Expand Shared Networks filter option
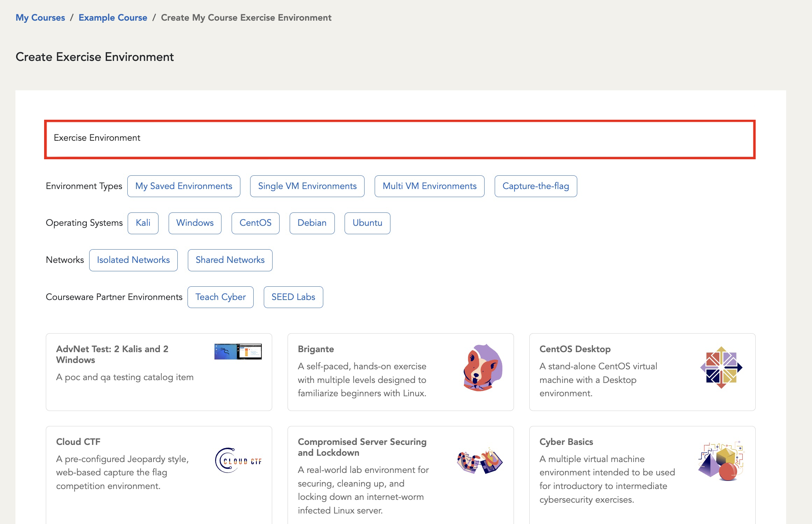The image size is (812, 524). coord(230,260)
